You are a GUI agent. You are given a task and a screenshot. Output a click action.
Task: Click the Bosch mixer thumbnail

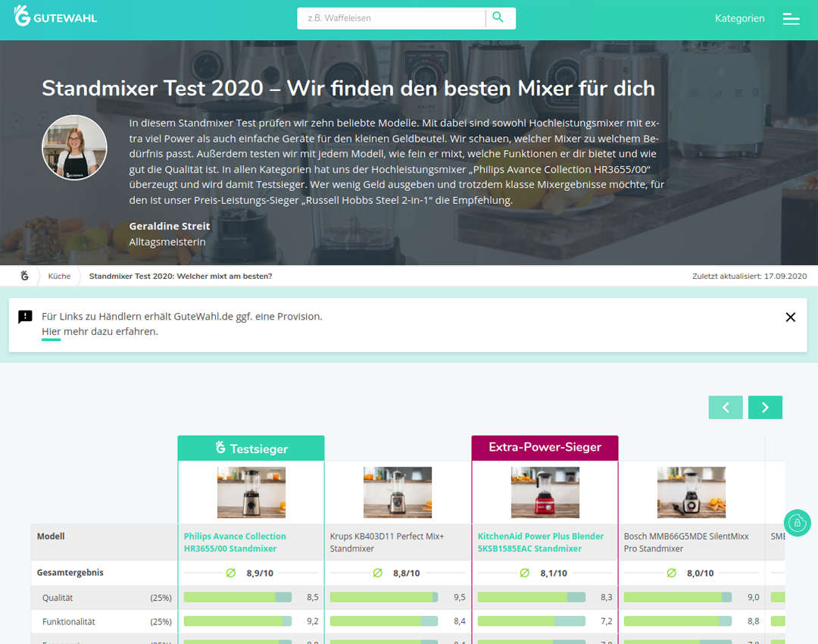[x=692, y=492]
